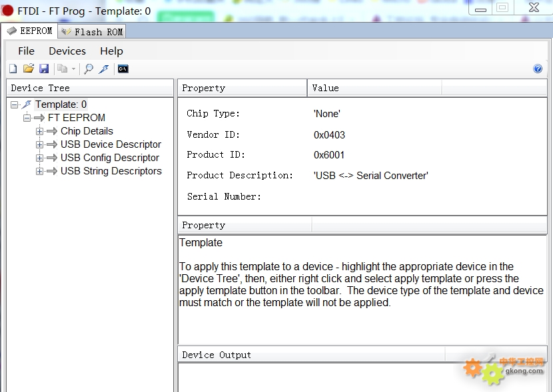Open the Help menu

click(111, 51)
